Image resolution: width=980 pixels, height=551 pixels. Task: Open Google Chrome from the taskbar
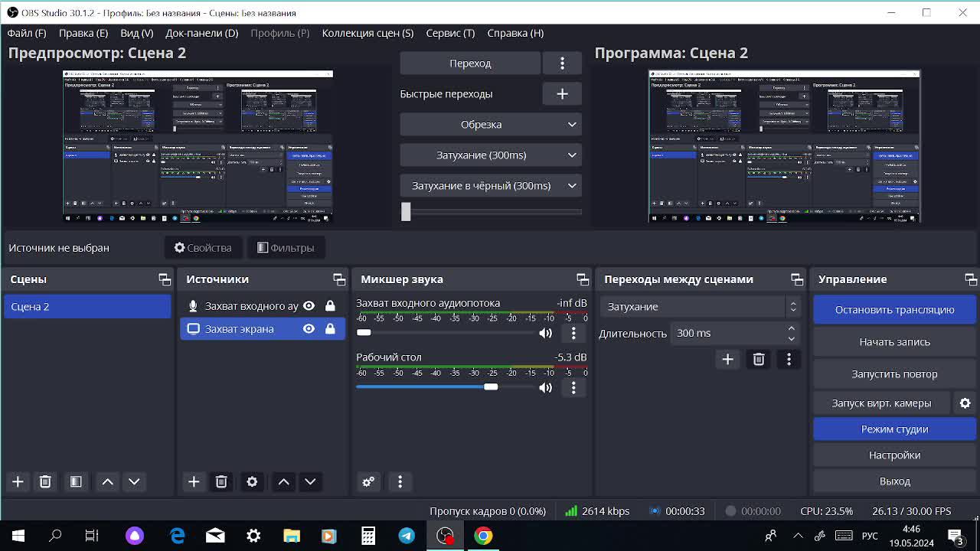pyautogui.click(x=483, y=536)
